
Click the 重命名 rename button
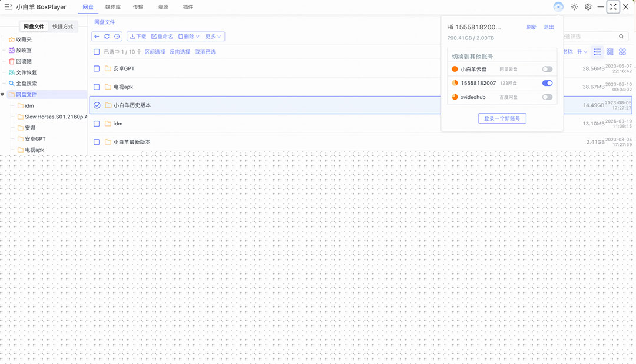click(163, 37)
